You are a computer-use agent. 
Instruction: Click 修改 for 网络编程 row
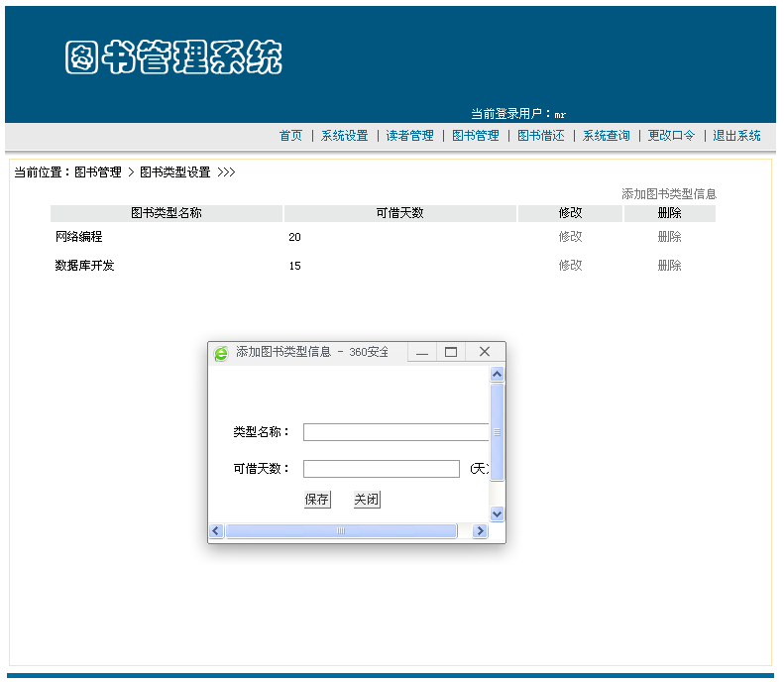(x=571, y=237)
